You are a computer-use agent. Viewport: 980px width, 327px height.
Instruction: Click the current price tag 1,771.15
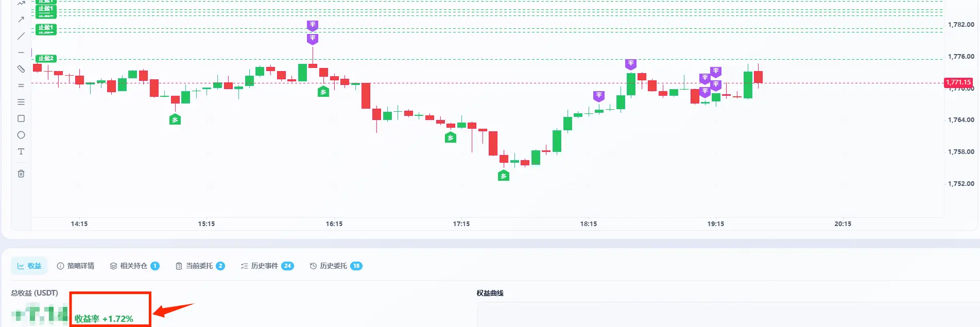pos(958,82)
